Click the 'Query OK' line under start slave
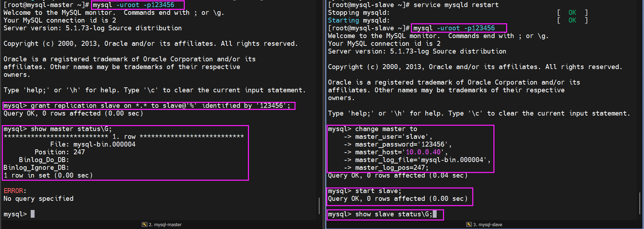Viewport: 644px width, 229px height. 398,199
